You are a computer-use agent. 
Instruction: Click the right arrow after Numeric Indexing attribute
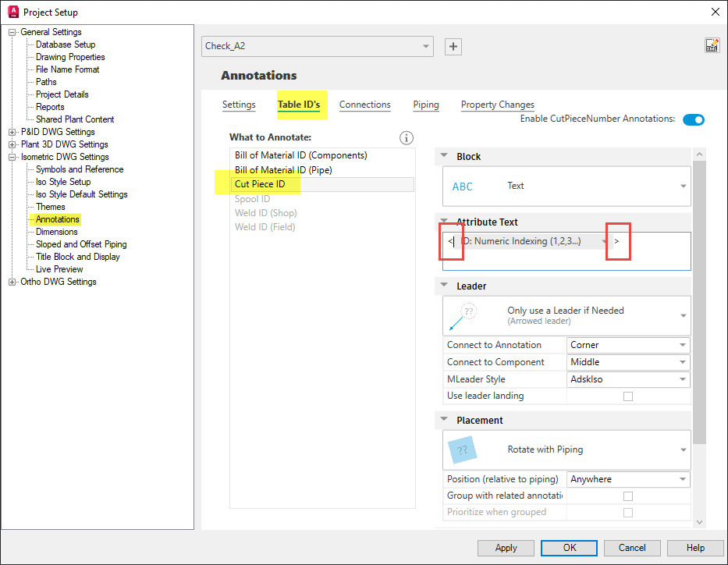click(x=617, y=242)
